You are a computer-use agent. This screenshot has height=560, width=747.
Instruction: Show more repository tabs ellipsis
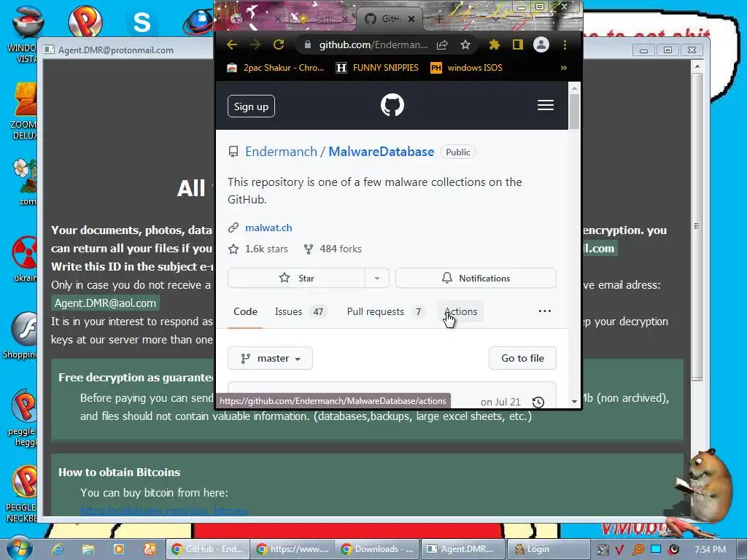(x=544, y=311)
